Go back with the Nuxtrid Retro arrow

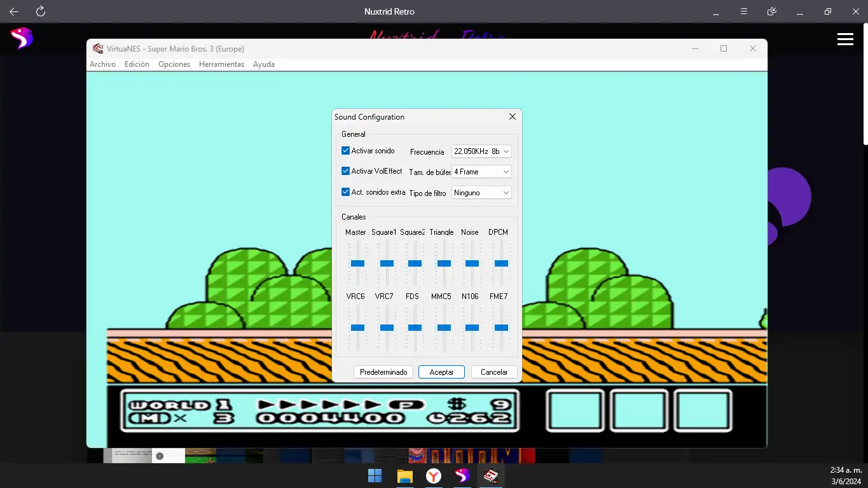pyautogui.click(x=14, y=11)
